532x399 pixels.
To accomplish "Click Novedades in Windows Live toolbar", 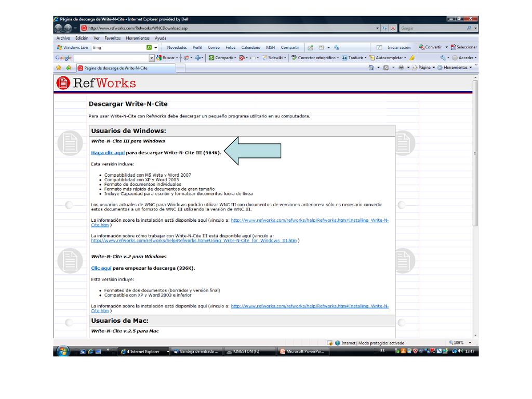I will click(x=177, y=47).
